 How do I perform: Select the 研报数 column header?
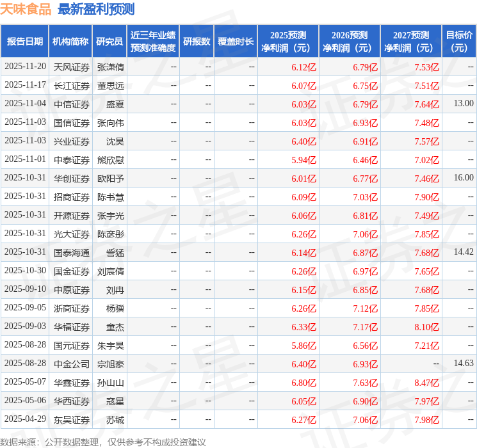(x=197, y=42)
